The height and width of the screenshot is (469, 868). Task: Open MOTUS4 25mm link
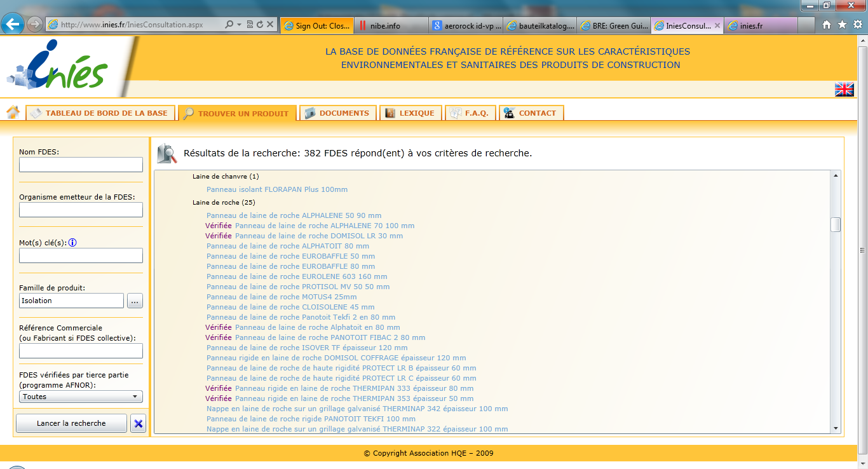[x=281, y=297]
